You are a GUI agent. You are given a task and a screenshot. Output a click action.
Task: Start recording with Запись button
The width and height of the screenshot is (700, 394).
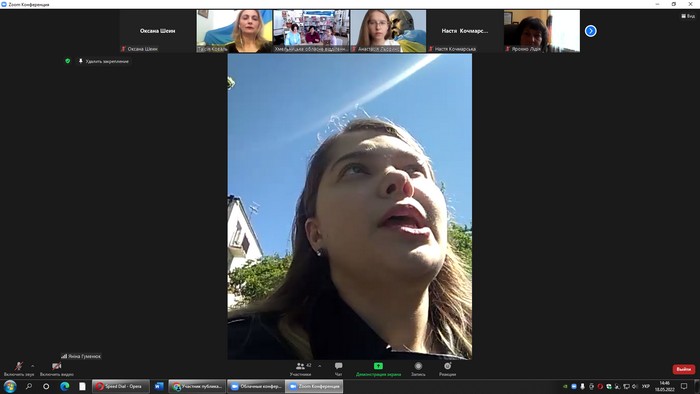[418, 369]
